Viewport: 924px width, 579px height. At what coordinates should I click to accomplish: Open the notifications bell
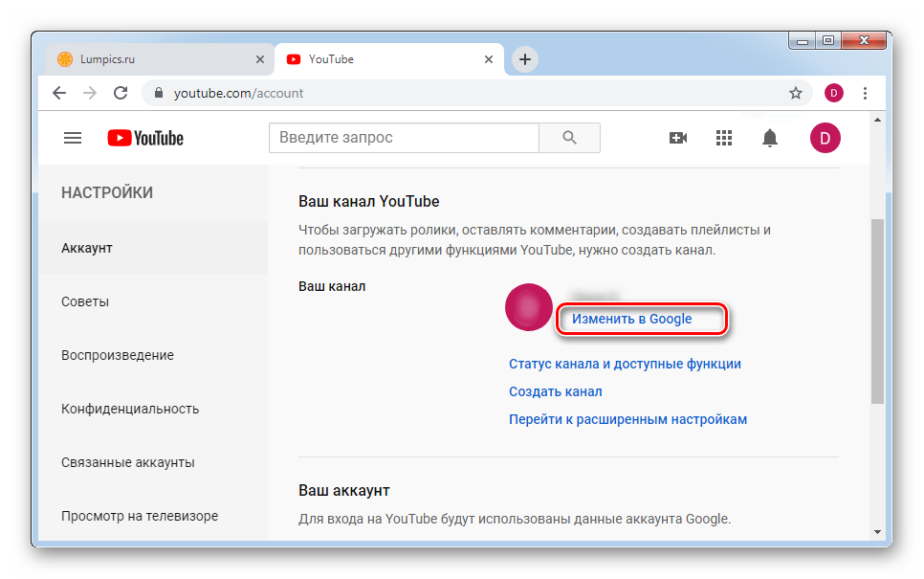[x=770, y=138]
